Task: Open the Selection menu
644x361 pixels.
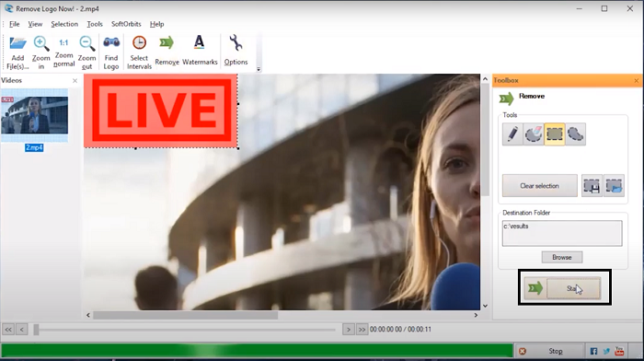Action: coord(64,24)
